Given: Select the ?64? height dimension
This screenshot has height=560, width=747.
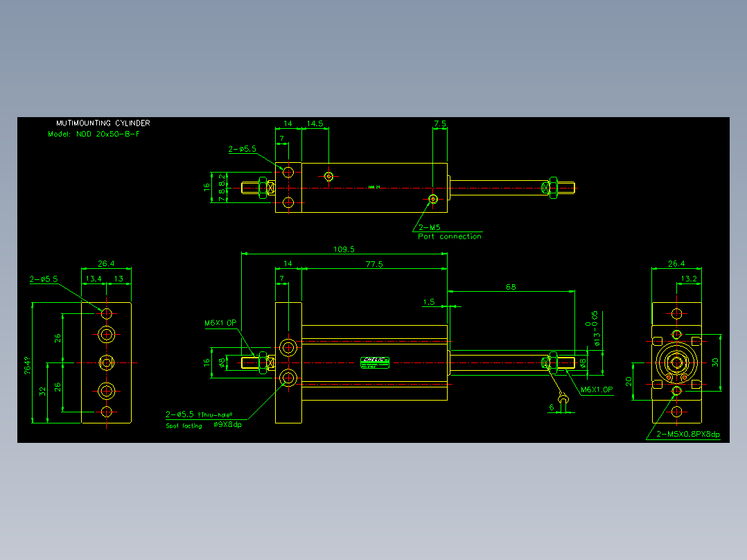Looking at the screenshot, I should pos(28,365).
